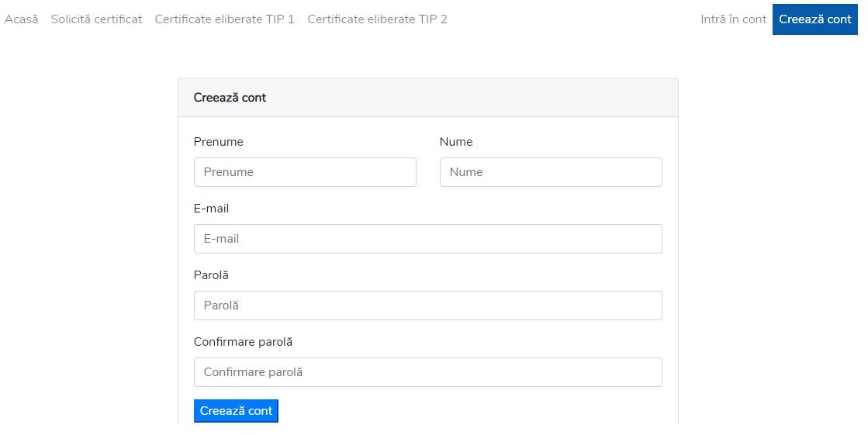Go to the Acasă home link
Screen dimensions: 868x435
pos(21,19)
